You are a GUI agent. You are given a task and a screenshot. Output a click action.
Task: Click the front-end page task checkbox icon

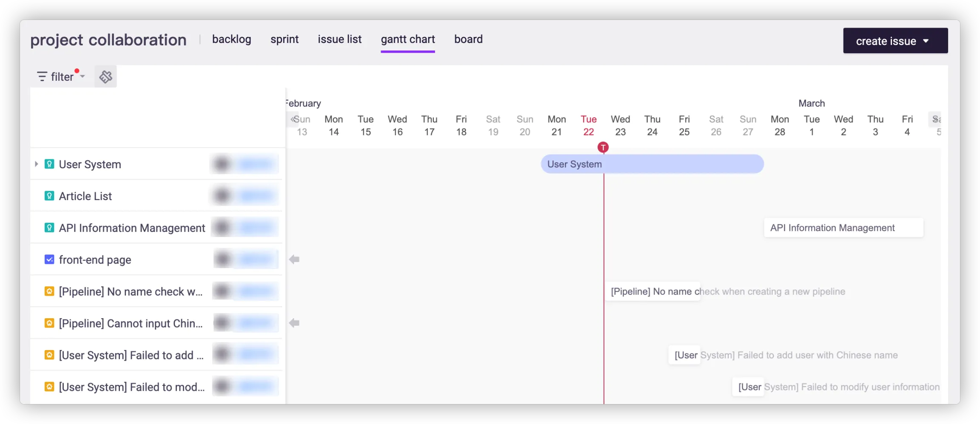[x=49, y=260]
